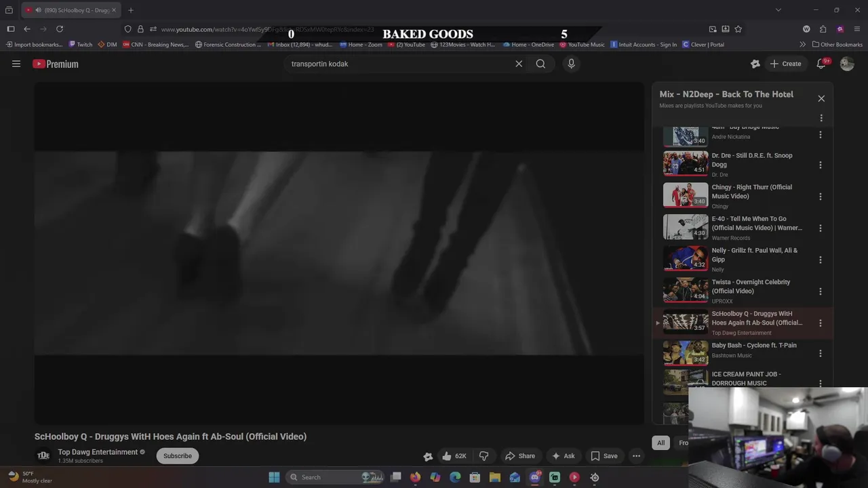Select the ScHoolboy Q browser tab
The image size is (868, 488).
click(71, 10)
